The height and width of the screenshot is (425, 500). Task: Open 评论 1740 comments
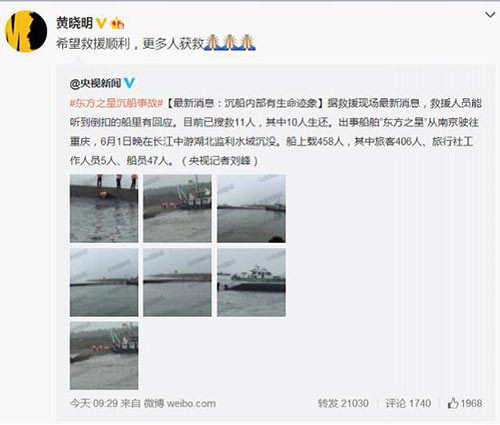408,403
